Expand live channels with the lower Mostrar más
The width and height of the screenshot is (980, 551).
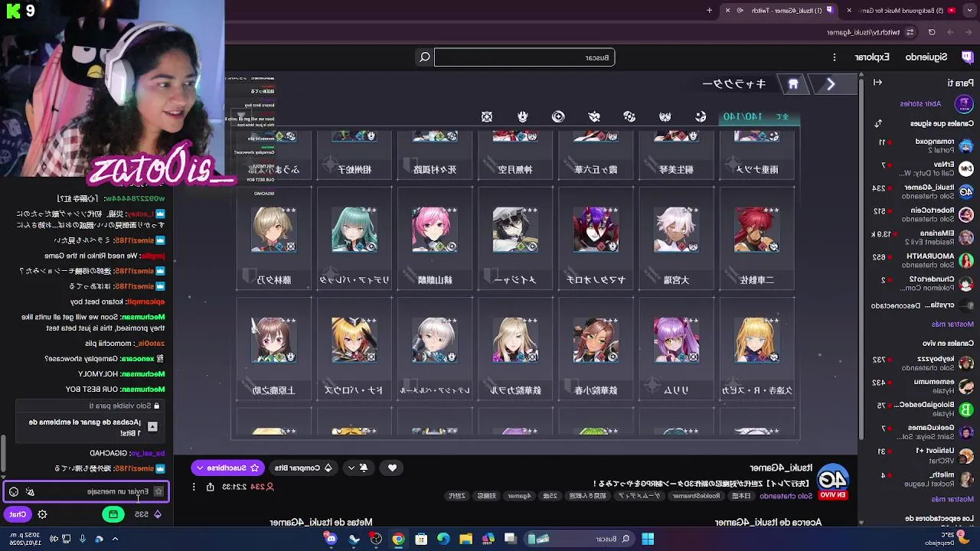point(952,499)
